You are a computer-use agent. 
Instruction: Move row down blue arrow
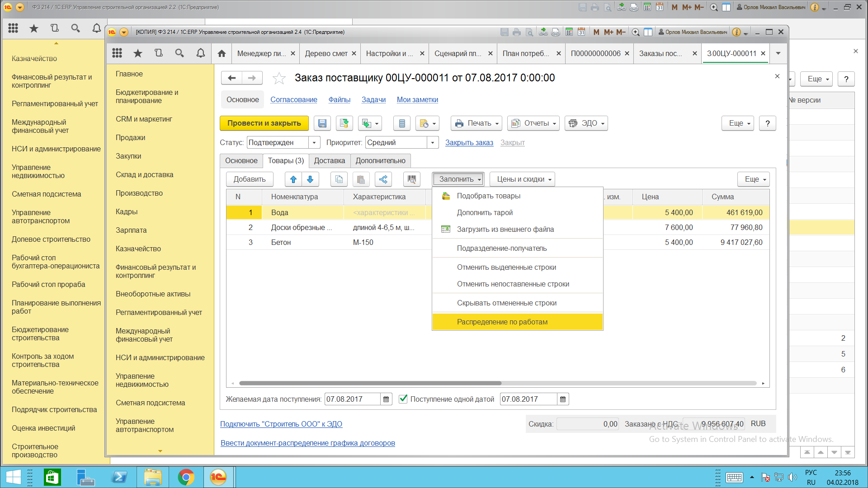pos(310,179)
